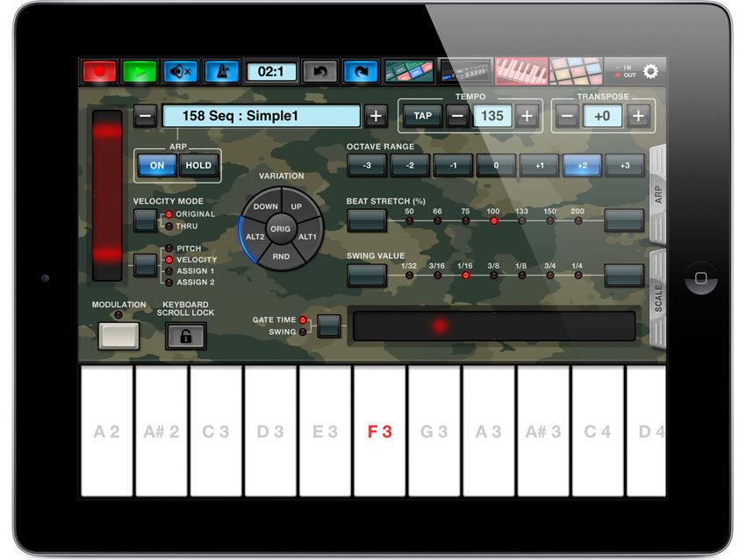Open the settings gear

click(x=649, y=72)
